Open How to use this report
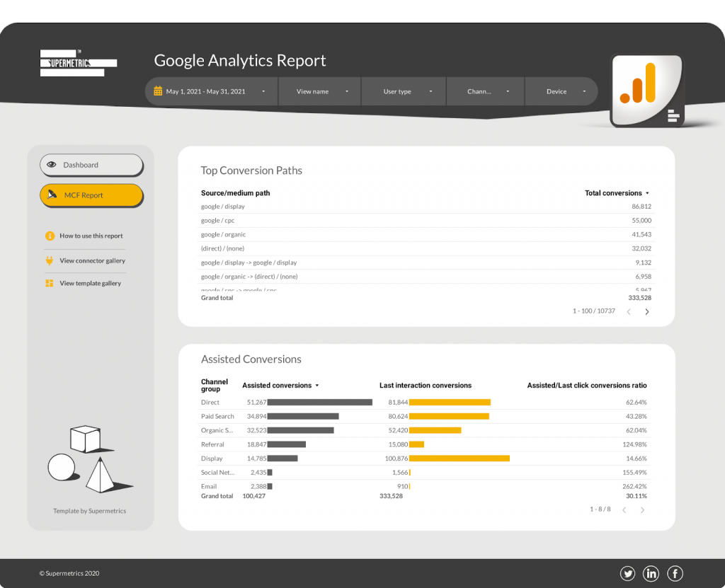Viewport: 725px width, 588px height. 91,236
